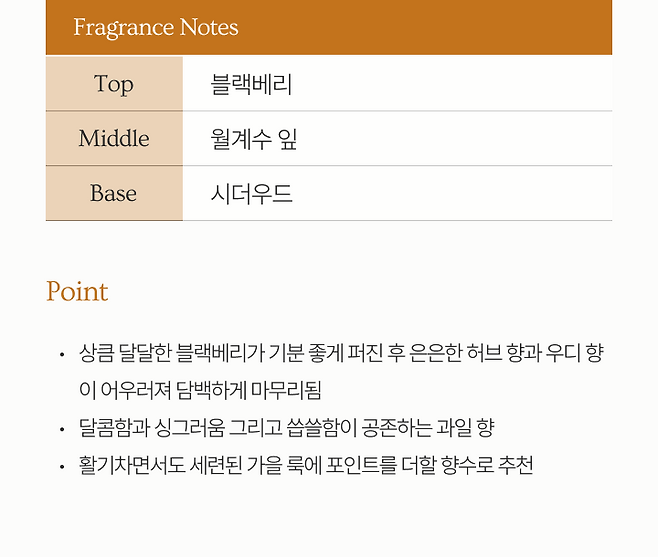This screenshot has width=658, height=557.
Task: Click the bullet dot before 활기차면서도
Action: click(x=62, y=466)
